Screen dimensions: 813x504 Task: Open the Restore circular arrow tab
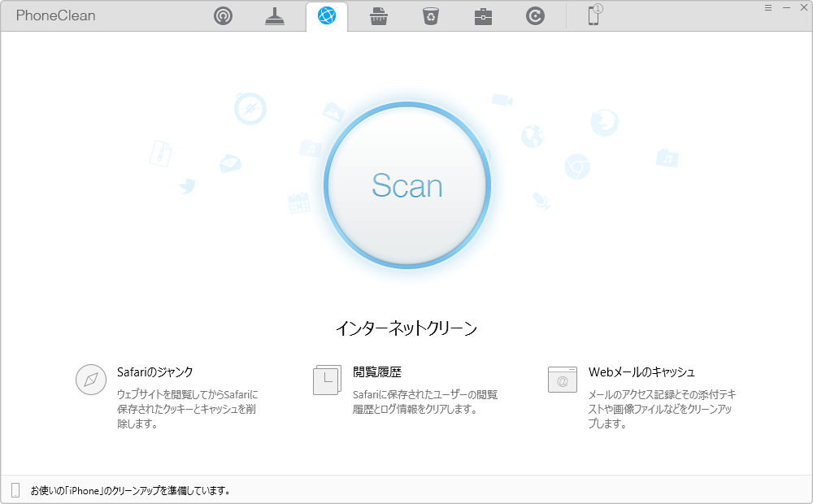535,16
